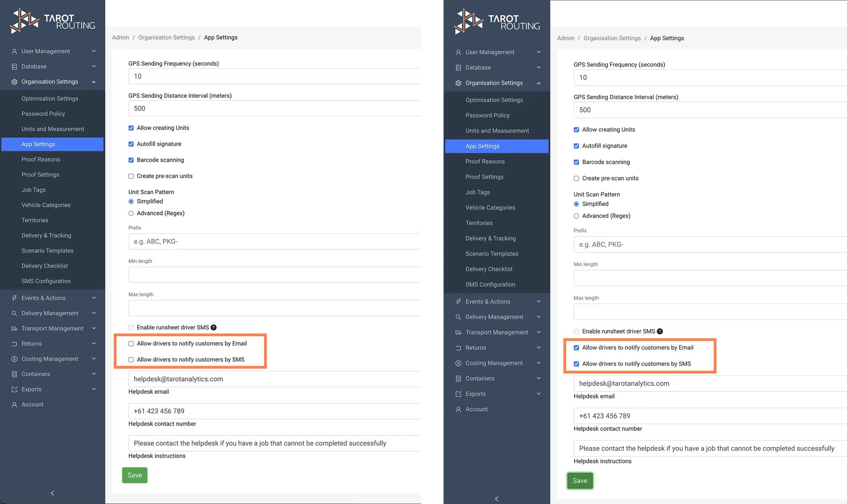The image size is (847, 504).
Task: Check Allow drivers to notify customers by Email, left window
Action: (131, 343)
